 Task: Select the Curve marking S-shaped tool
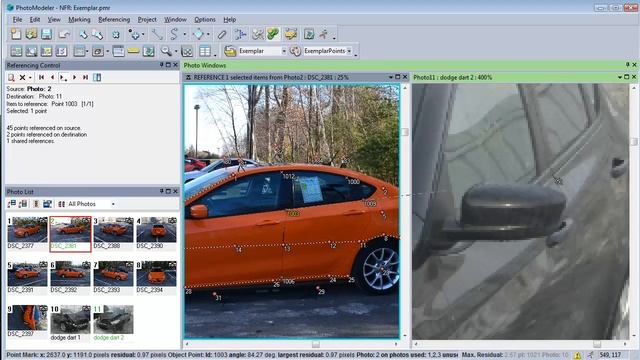(x=174, y=34)
